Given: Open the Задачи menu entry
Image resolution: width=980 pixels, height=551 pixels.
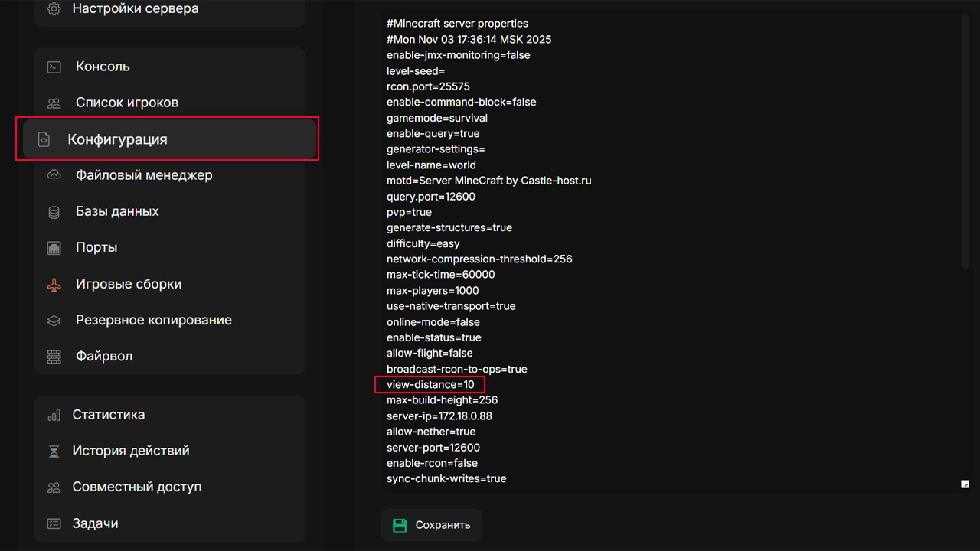Looking at the screenshot, I should pyautogui.click(x=95, y=523).
